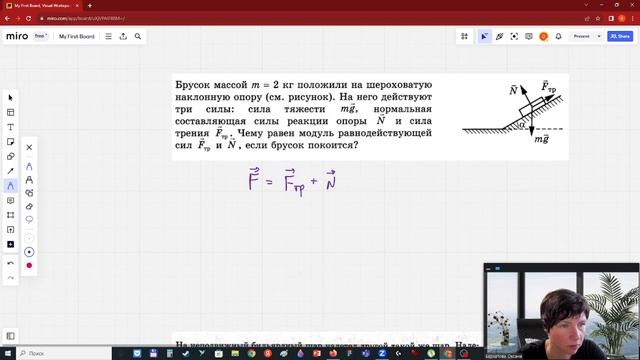Viewport: 640px width, 360px height.
Task: Open a new browser tab
Action: (x=90, y=6)
